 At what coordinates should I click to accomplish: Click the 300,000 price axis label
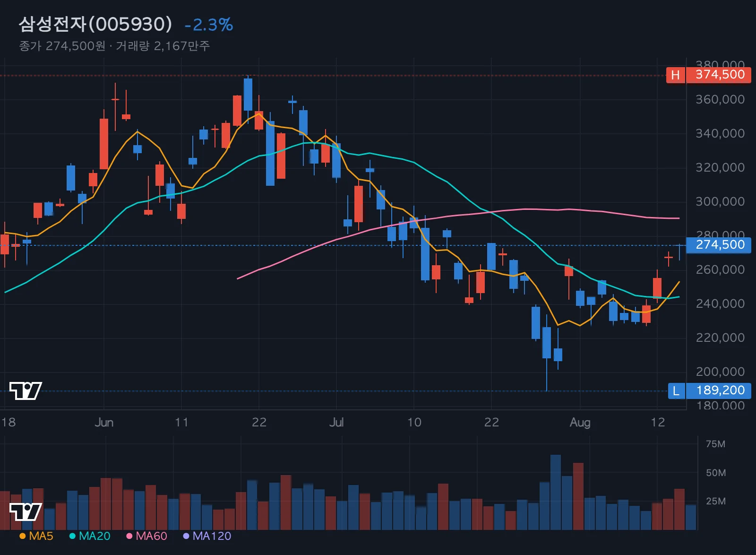(720, 201)
